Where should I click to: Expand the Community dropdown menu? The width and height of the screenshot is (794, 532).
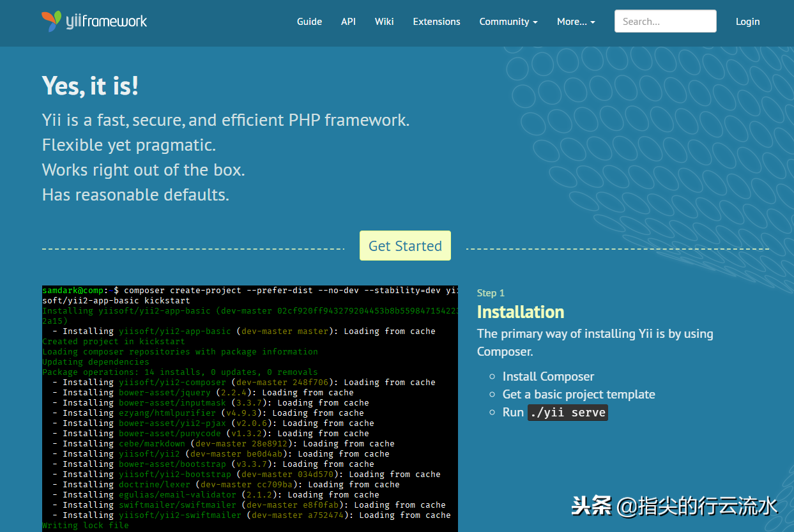[x=508, y=22]
